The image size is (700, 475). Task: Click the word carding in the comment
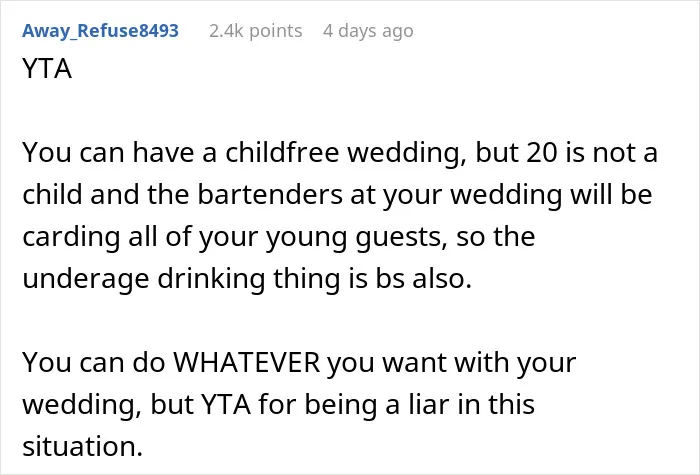pyautogui.click(x=71, y=237)
